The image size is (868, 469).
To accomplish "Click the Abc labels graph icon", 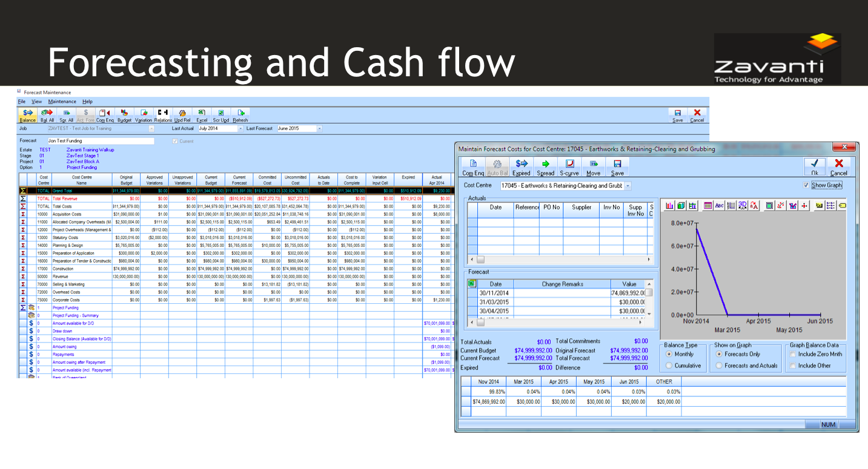I will 720,206.
